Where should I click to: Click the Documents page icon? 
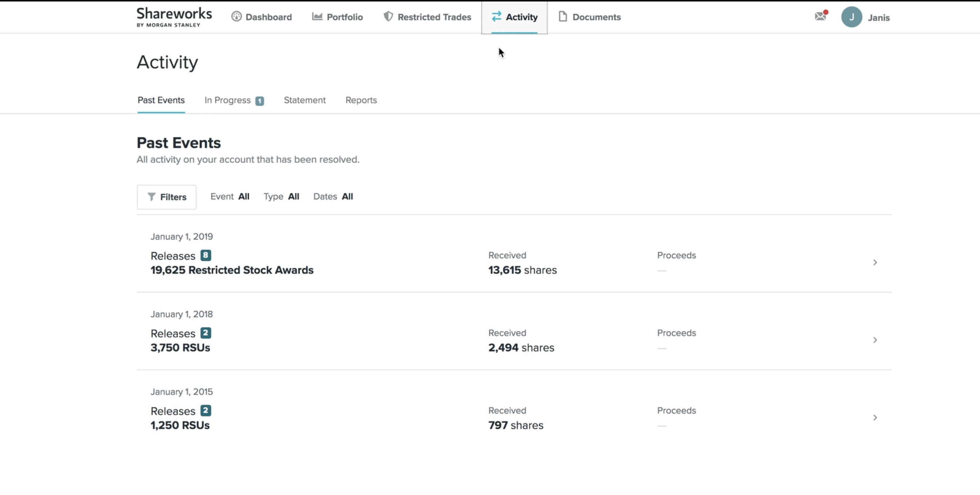click(563, 17)
